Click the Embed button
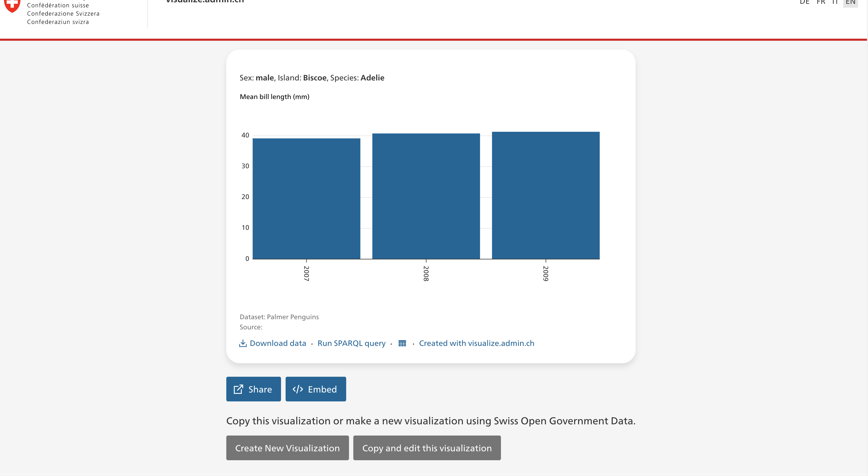 [x=316, y=389]
